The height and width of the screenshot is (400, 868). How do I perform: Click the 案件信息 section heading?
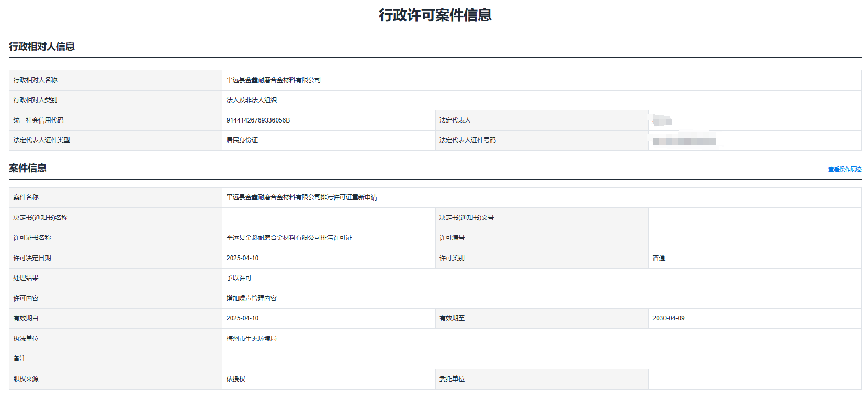[x=28, y=168]
